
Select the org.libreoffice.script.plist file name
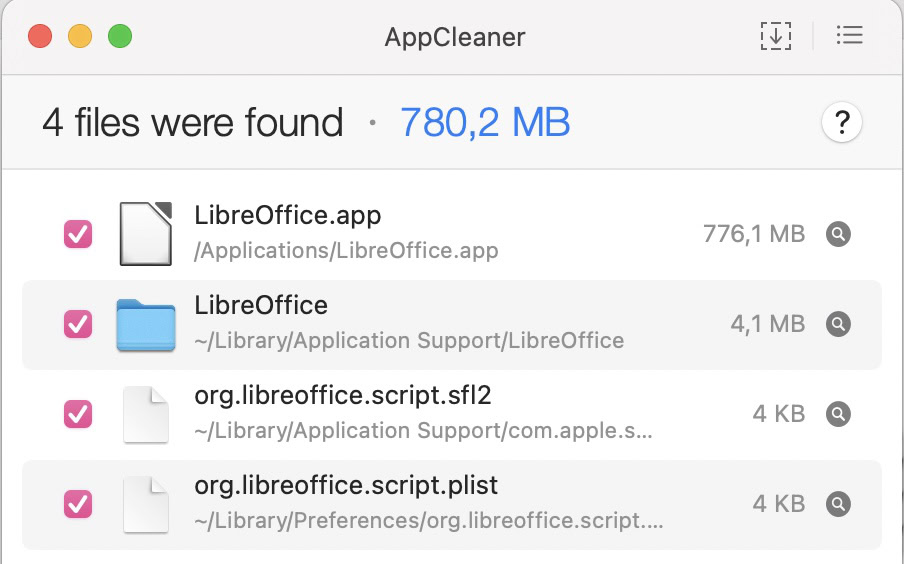pyautogui.click(x=346, y=485)
